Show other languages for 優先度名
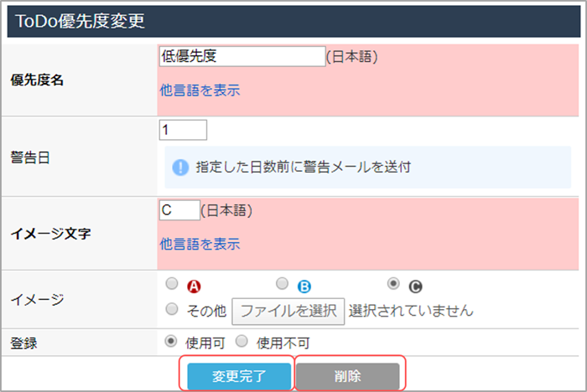This screenshot has height=392, width=587. pos(200,90)
